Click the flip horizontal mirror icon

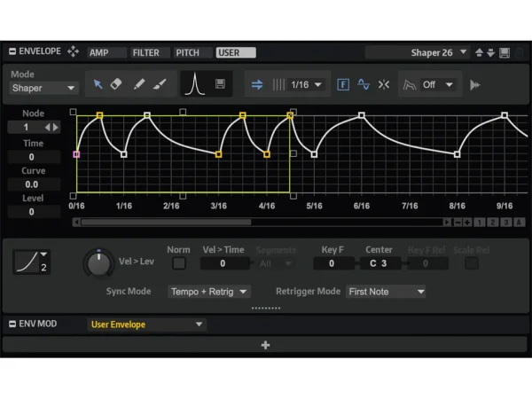pyautogui.click(x=384, y=84)
